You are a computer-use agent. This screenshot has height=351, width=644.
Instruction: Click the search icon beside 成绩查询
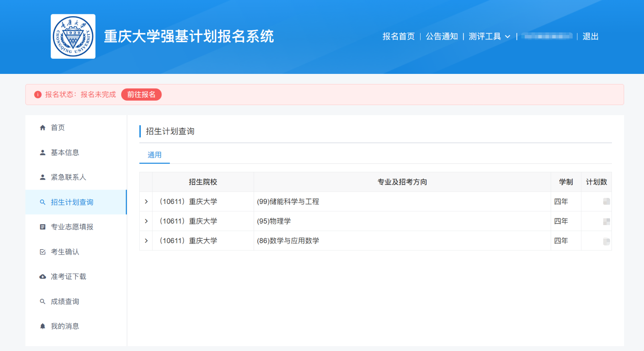43,302
